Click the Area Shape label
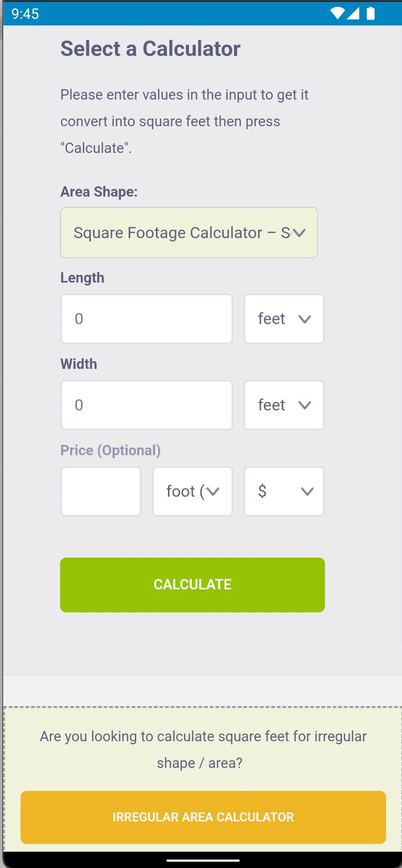The image size is (402, 868). [x=99, y=192]
